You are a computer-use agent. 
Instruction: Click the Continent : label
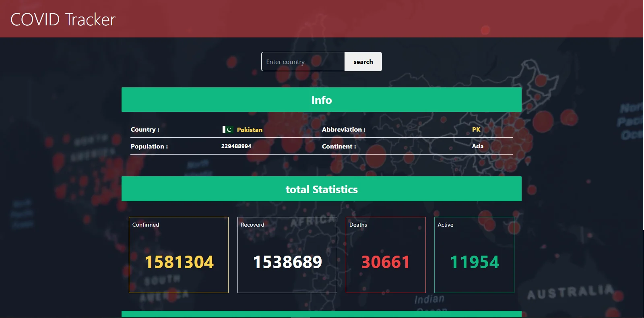tap(339, 146)
